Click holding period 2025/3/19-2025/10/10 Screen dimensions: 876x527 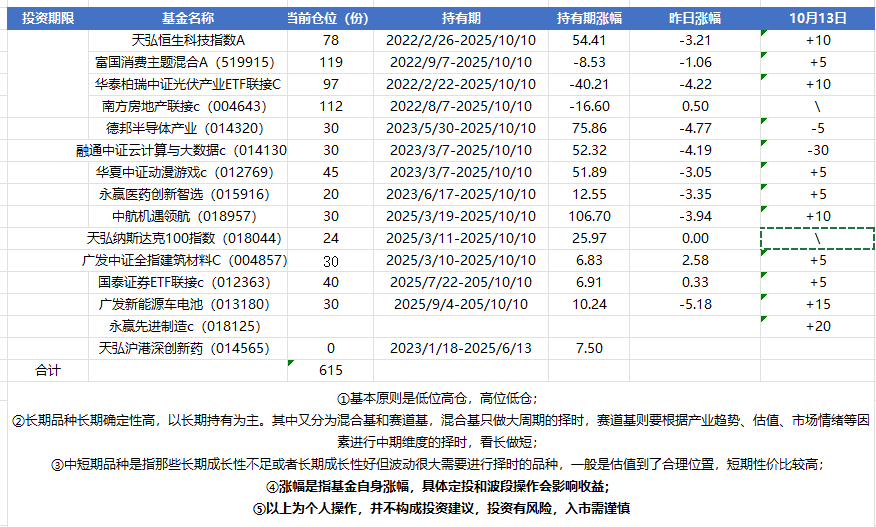[x=461, y=216]
